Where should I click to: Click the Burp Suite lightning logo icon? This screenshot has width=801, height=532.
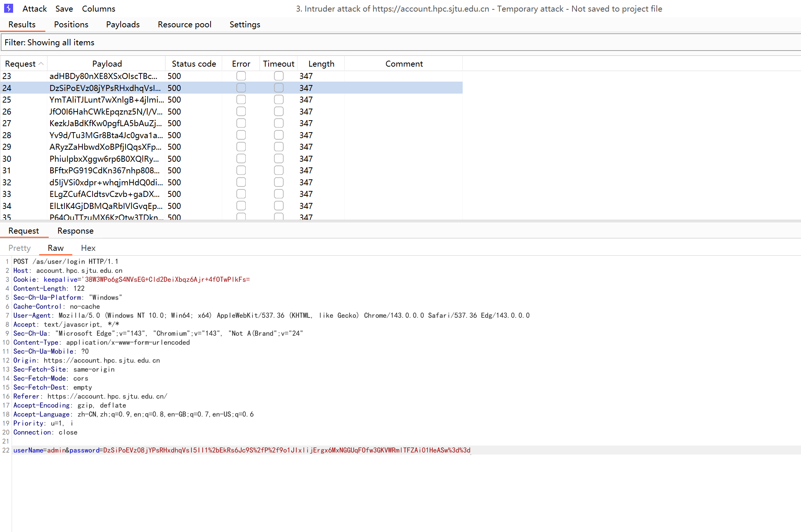pyautogui.click(x=8, y=8)
